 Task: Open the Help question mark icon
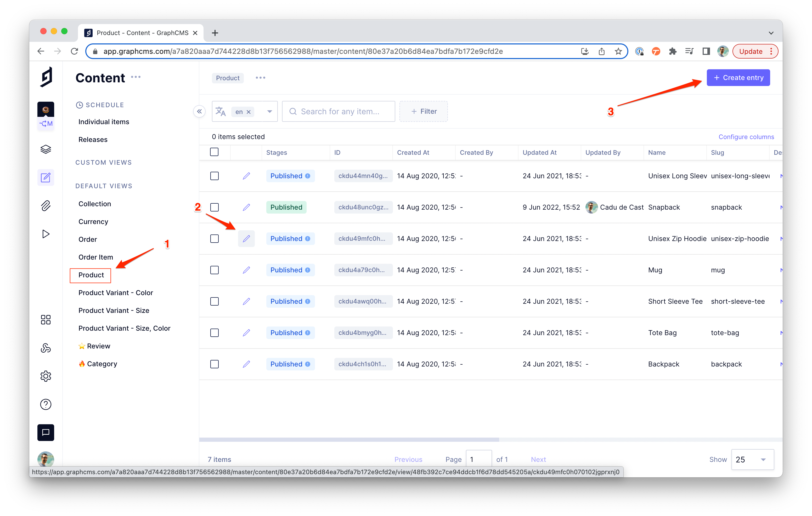click(x=46, y=404)
